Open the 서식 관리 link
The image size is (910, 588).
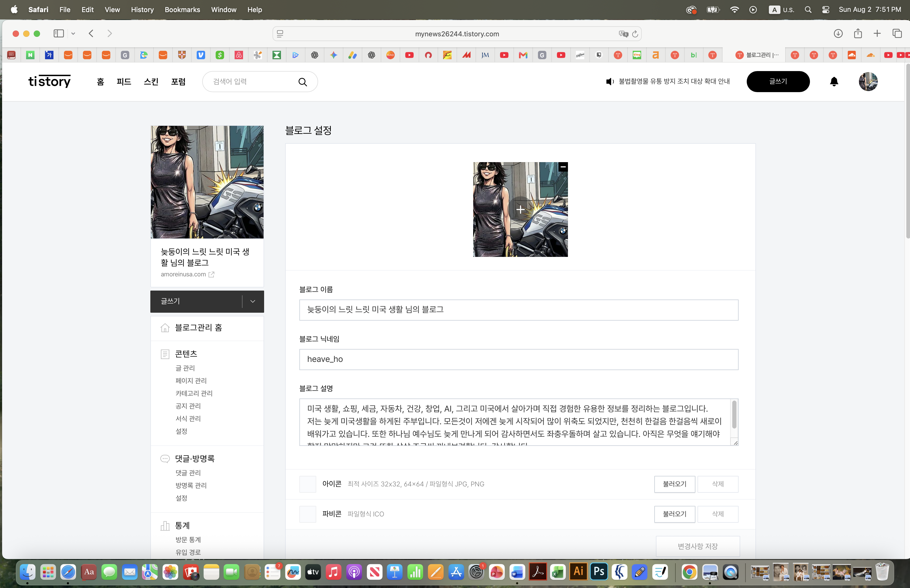point(188,418)
